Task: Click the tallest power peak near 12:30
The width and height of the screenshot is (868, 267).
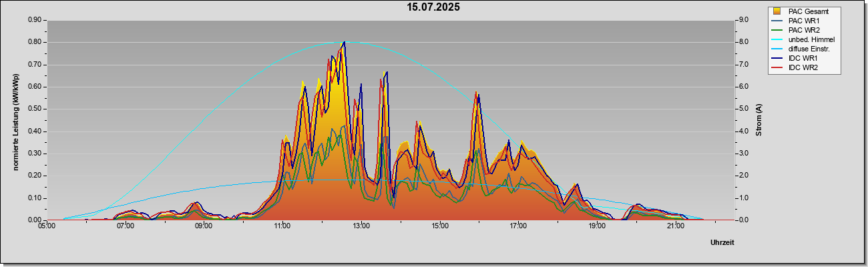Action: (x=344, y=43)
